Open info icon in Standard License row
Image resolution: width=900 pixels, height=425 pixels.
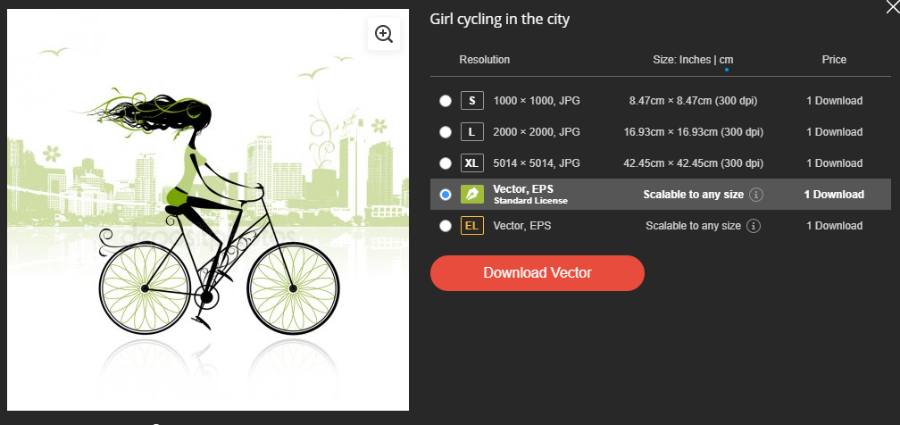756,195
